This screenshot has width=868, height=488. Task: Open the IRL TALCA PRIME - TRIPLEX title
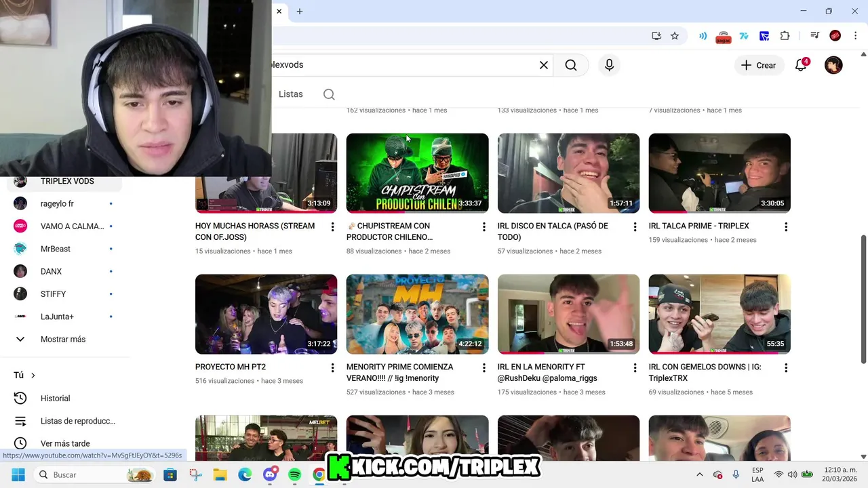point(698,226)
